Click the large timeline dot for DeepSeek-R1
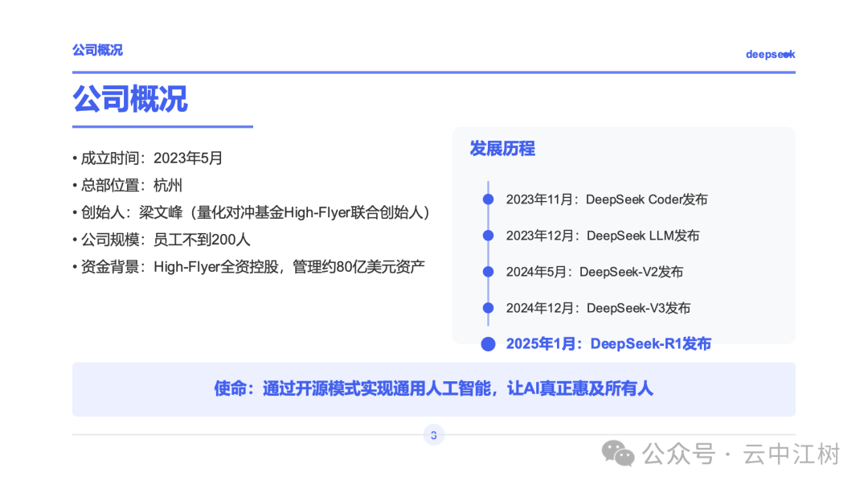The image size is (868, 489). point(489,344)
